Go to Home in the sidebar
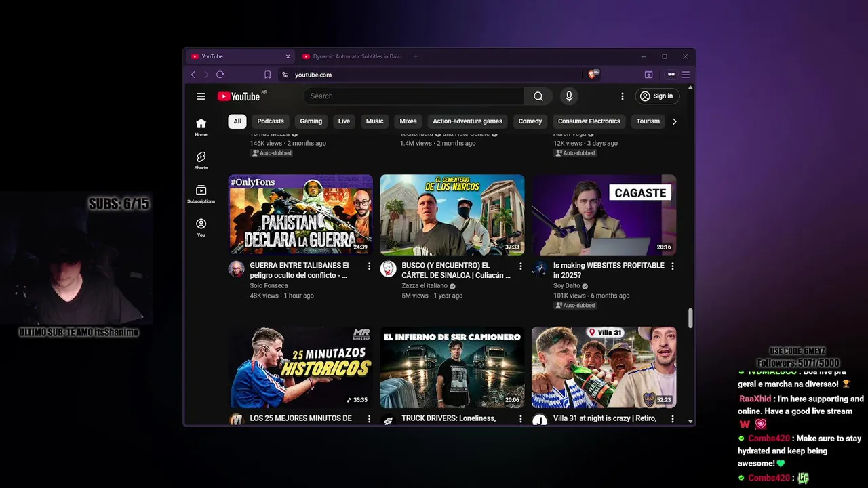This screenshot has height=488, width=868. pyautogui.click(x=201, y=127)
